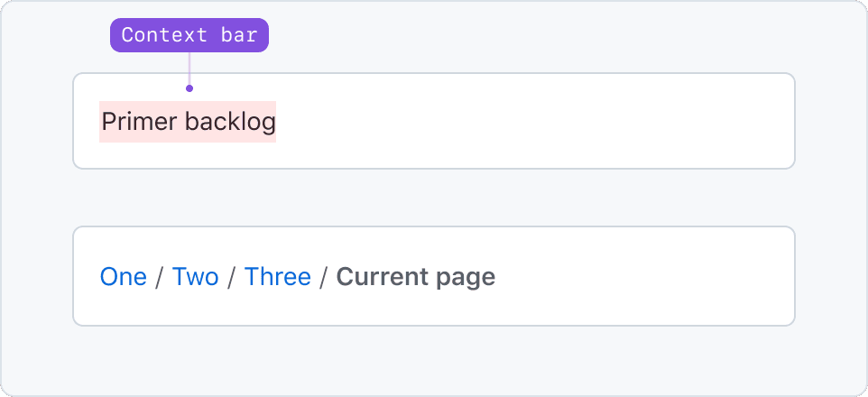Click the purple annotation dot marker
The height and width of the screenshot is (397, 868).
click(189, 88)
